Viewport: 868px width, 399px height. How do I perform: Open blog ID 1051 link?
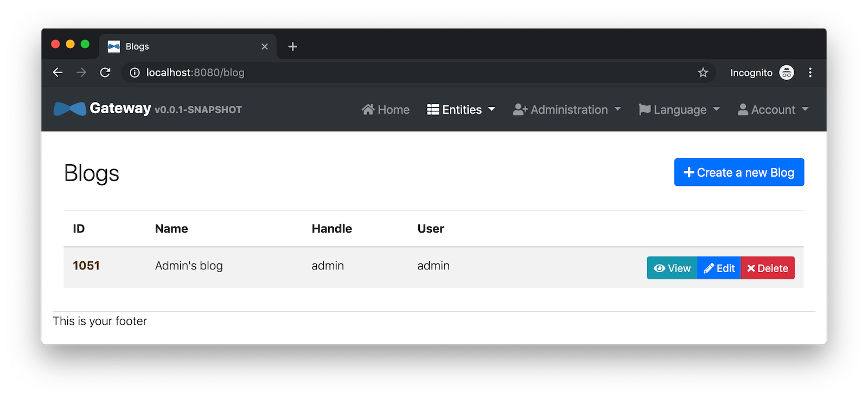point(86,266)
